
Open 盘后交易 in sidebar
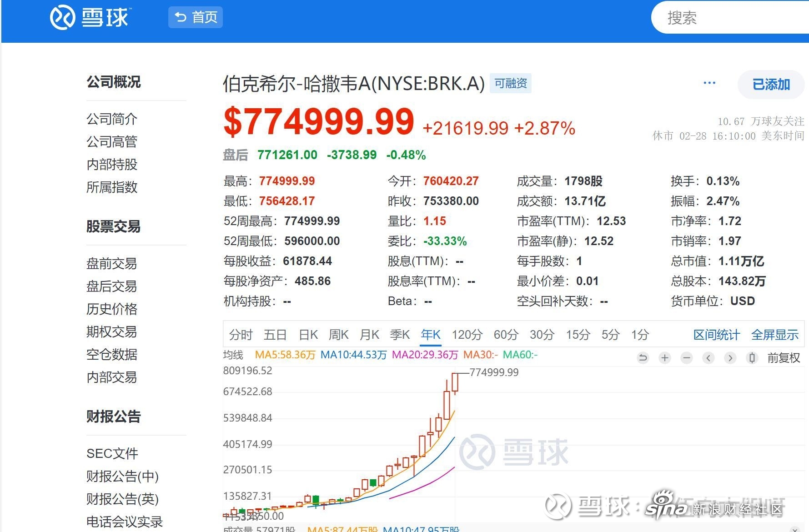(x=112, y=286)
